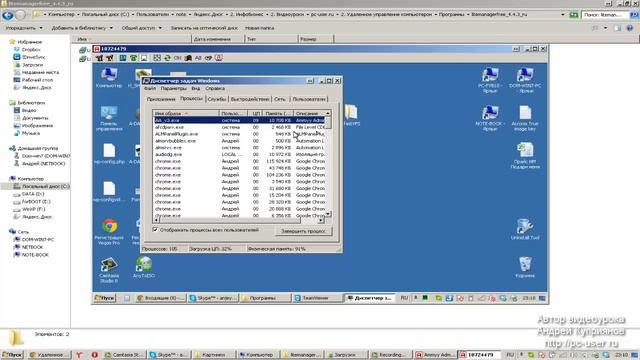Select the FastFPS folder on remote desktop
640x360 pixels.
[351, 115]
